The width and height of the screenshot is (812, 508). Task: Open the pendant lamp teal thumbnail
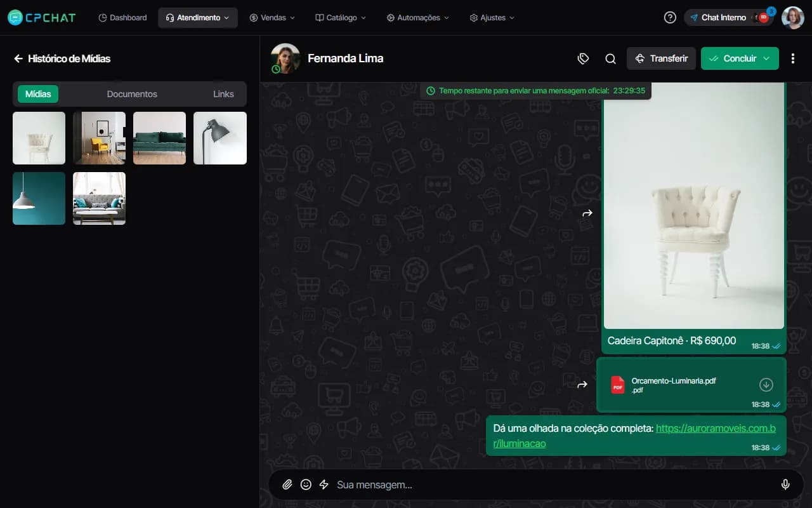pyautogui.click(x=39, y=198)
